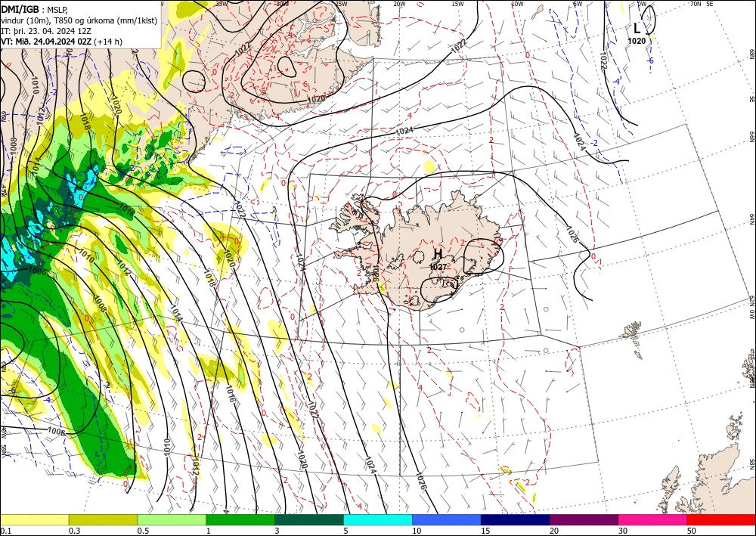Click the 0.1 legend scale value
Screen dimensions: 756x536
(x=5, y=531)
